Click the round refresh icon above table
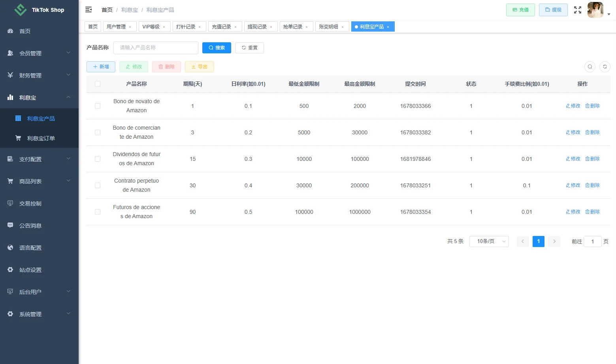Viewport: 616px width, 364px height. [x=605, y=67]
